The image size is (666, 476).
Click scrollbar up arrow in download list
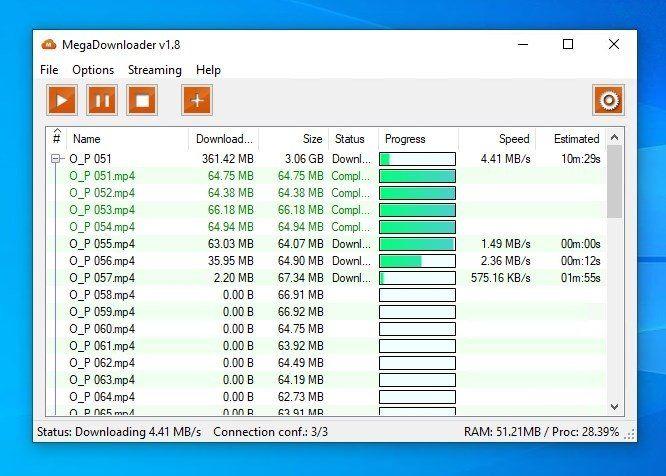614,137
